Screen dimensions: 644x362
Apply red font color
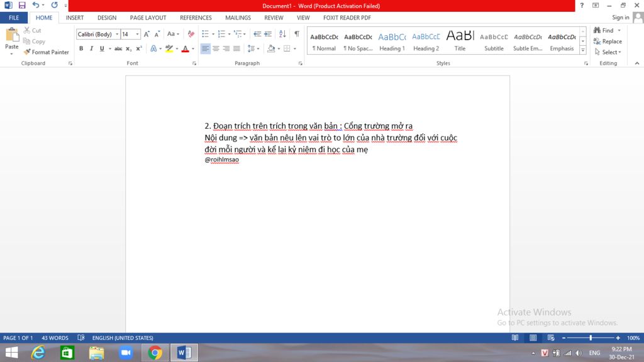tap(186, 48)
